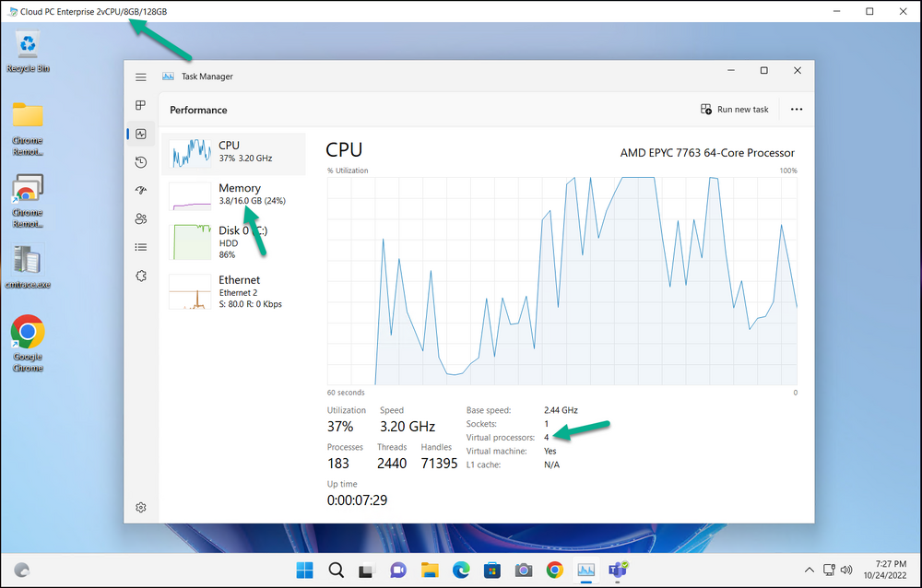922x588 pixels.
Task: Click the Base speed value 2.44 GHz
Action: coord(561,410)
